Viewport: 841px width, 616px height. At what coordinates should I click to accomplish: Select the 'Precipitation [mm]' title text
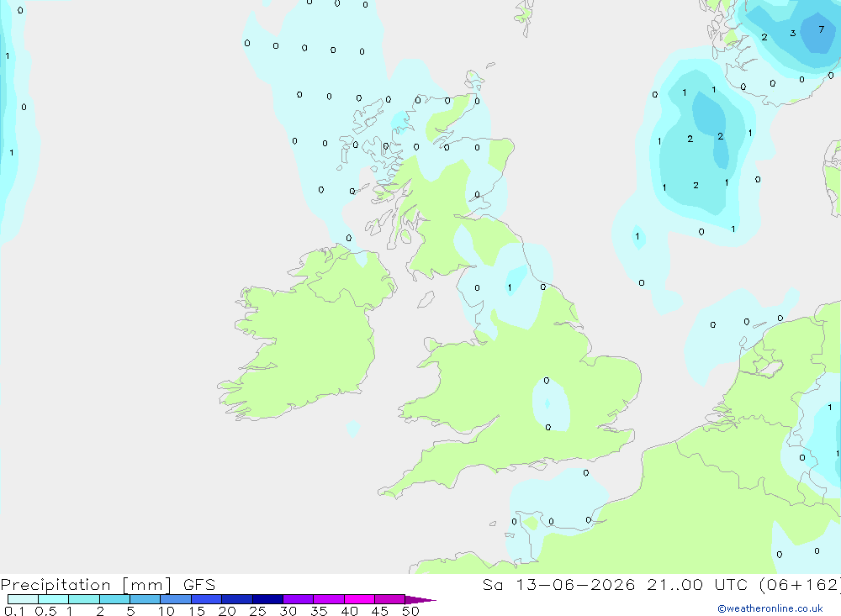click(x=86, y=585)
